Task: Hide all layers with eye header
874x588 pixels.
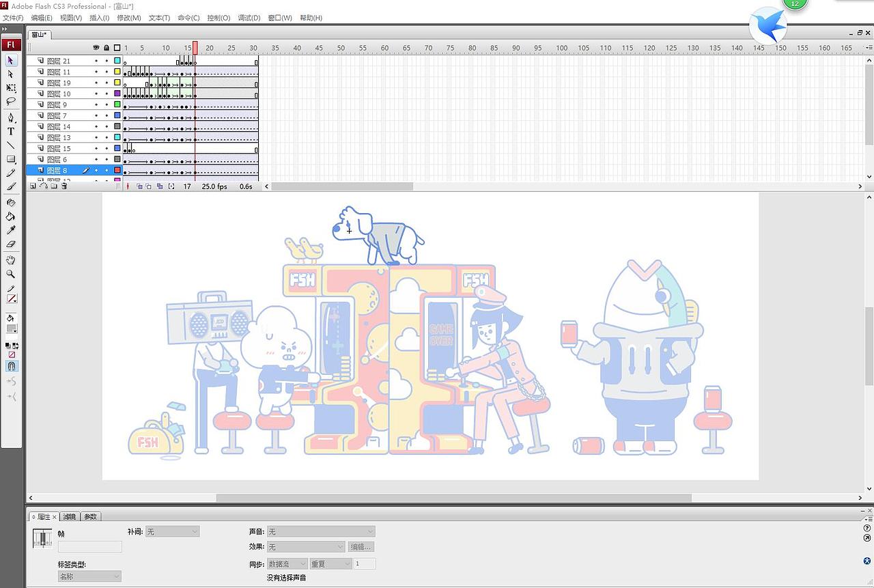Action: 96,48
